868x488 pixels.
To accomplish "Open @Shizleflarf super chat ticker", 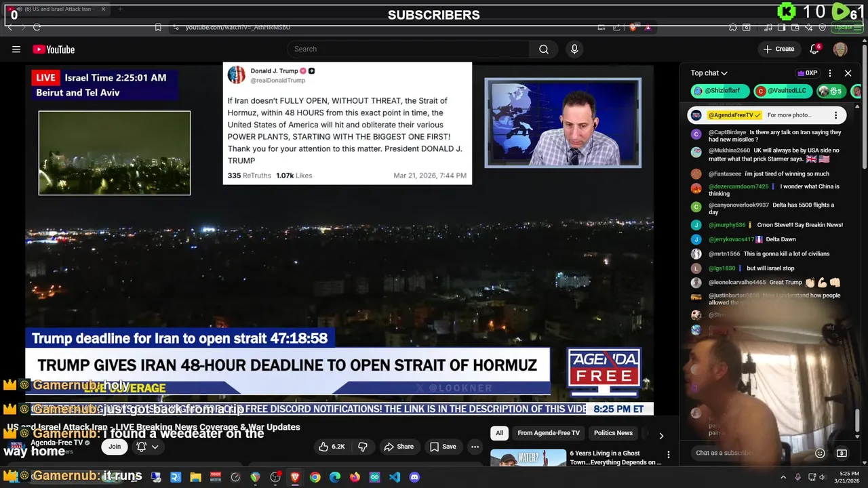I will (x=720, y=91).
